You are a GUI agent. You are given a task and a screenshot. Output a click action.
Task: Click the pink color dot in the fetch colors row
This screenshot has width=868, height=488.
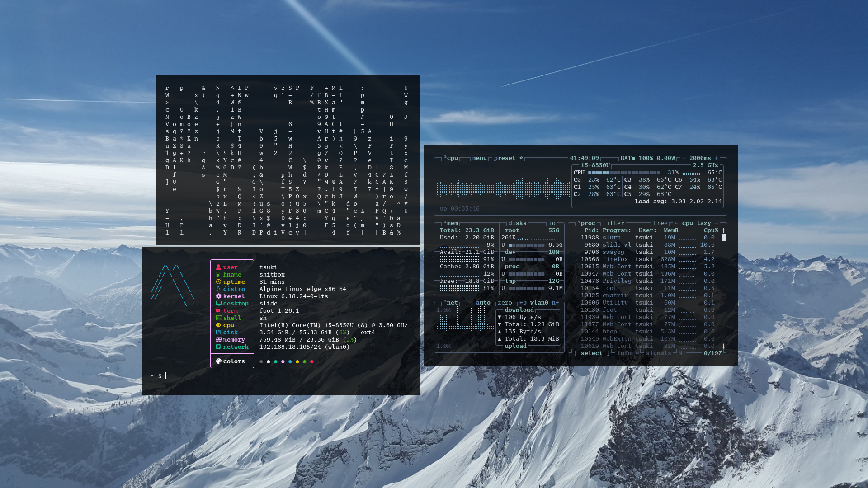pyautogui.click(x=283, y=361)
